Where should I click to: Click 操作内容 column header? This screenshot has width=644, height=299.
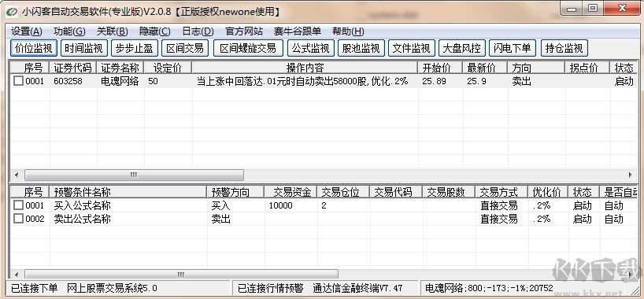click(305, 68)
